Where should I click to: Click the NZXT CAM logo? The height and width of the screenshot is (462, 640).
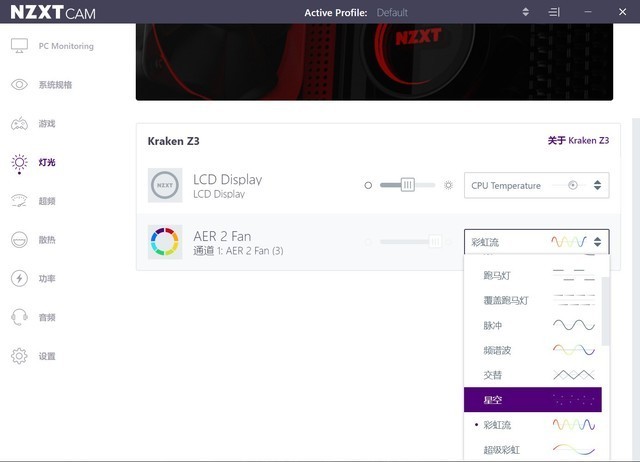coord(53,12)
